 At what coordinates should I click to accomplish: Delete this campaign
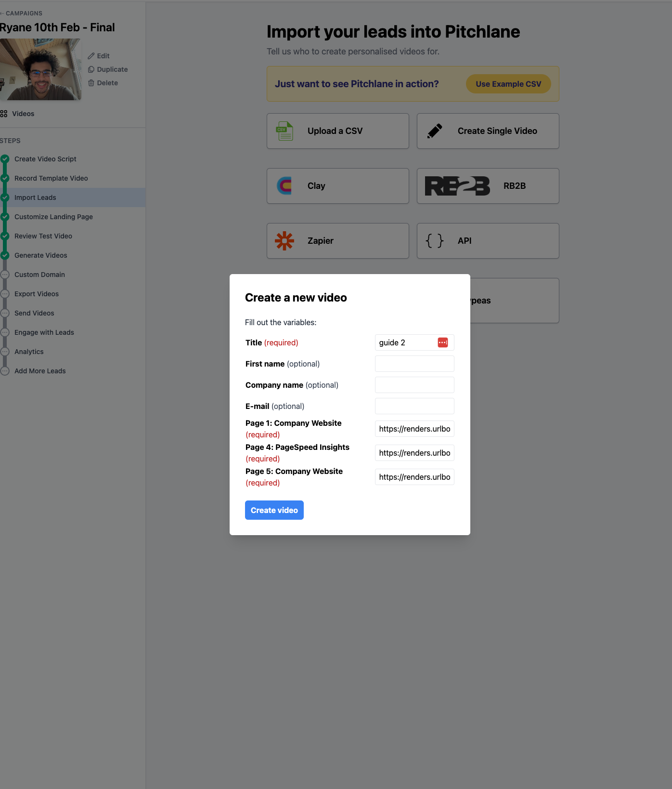tap(103, 83)
